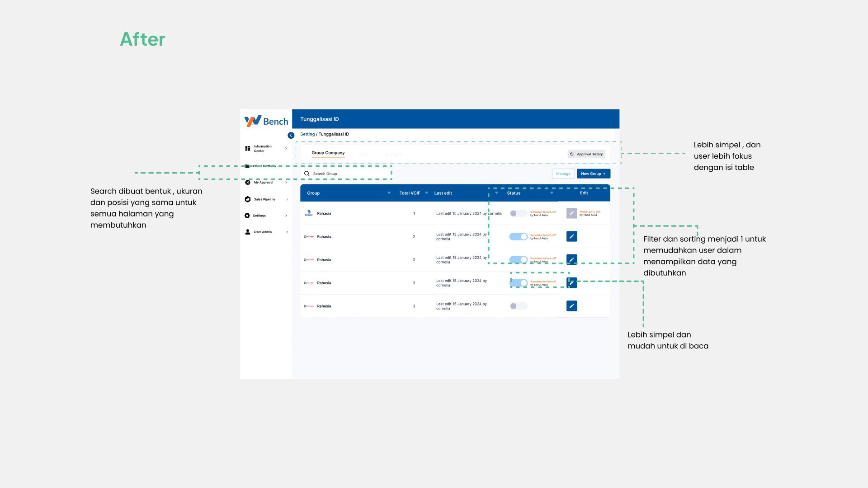Click the pencil edit icon in second row
868x488 pixels.
[571, 236]
